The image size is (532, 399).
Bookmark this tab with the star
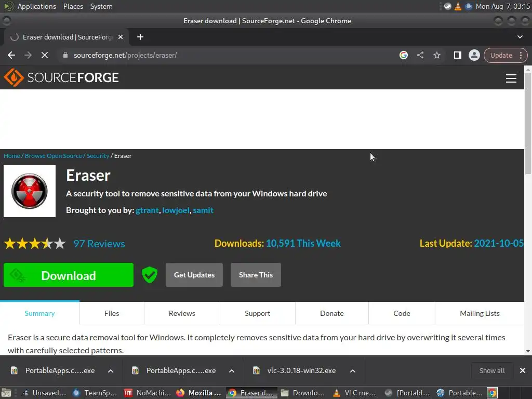(x=436, y=55)
